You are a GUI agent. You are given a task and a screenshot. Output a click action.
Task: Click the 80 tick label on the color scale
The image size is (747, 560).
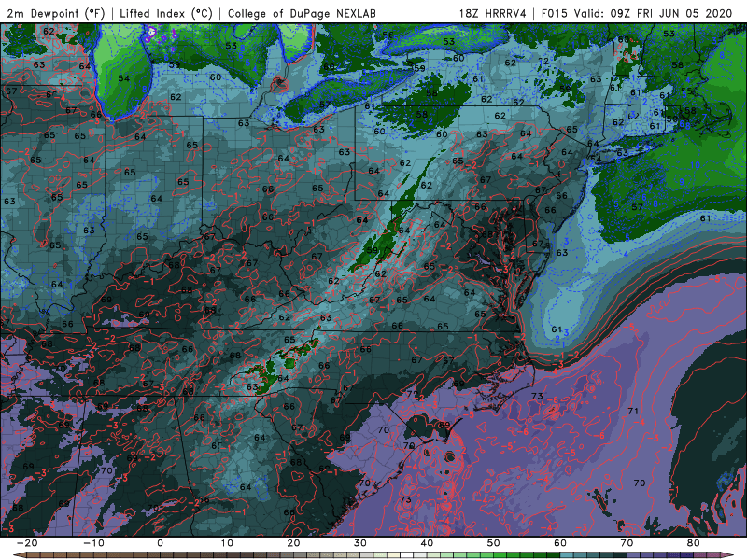(x=694, y=543)
